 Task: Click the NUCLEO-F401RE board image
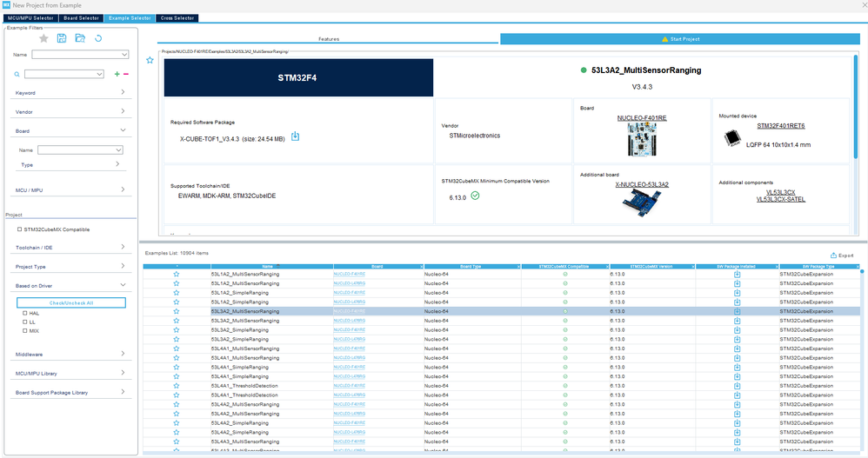pos(642,139)
